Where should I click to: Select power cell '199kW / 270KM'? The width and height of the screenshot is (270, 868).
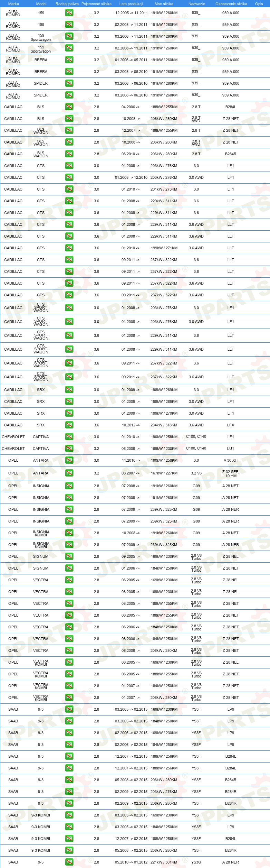[x=164, y=413]
